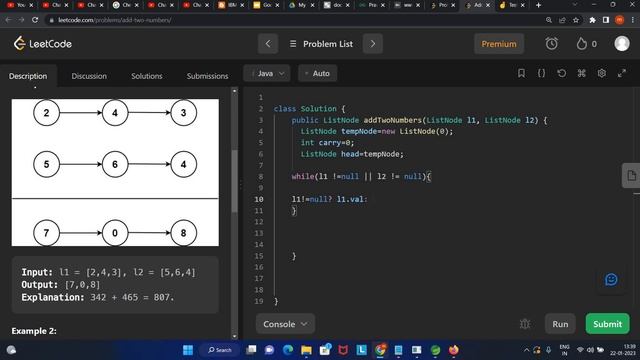
Task: Open the Problem List
Action: point(321,44)
